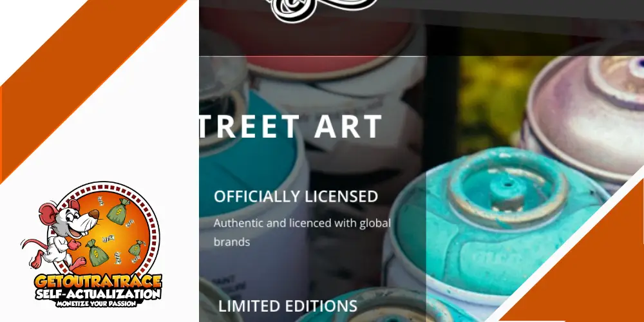Click the STREET ART banner heading
Image resolution: width=644 pixels, height=322 pixels.
click(291, 127)
